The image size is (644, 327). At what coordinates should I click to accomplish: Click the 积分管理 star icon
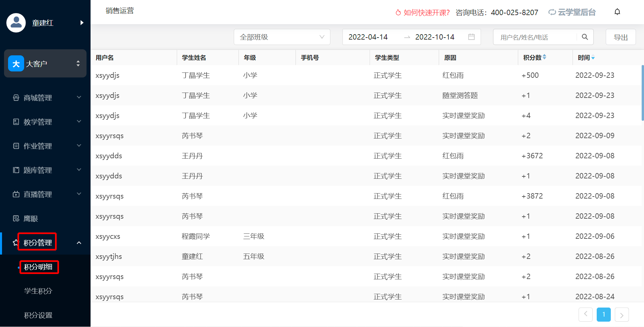point(15,242)
